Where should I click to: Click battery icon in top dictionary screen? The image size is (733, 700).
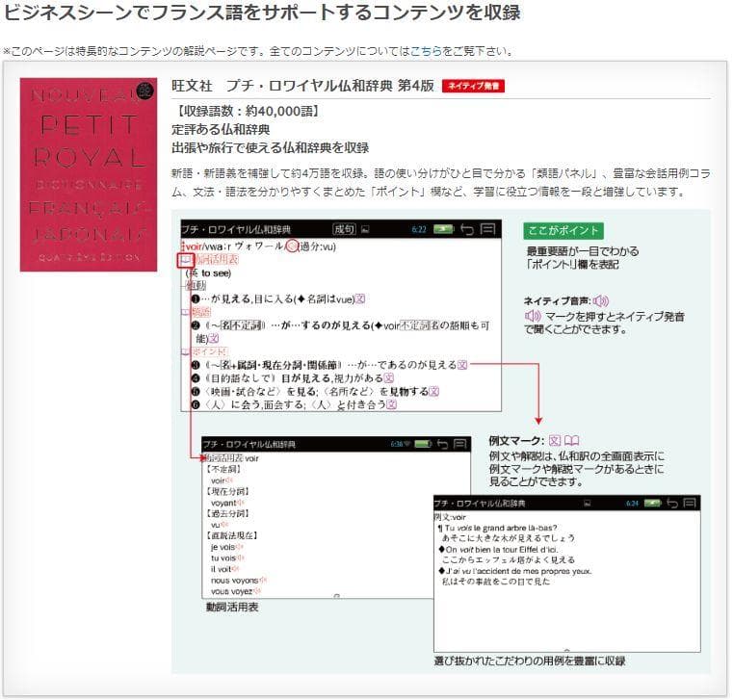coord(444,229)
